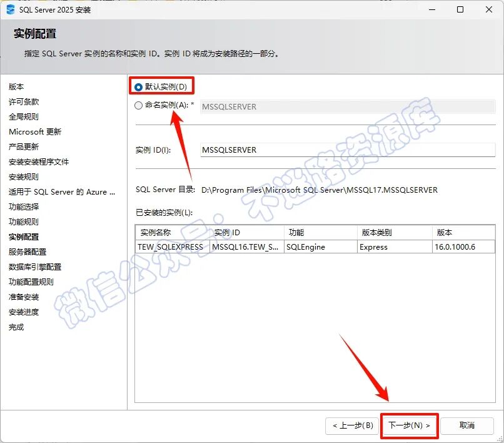
Task: Select the TEW_SQLEXPRESS instance cell
Action: coord(173,247)
